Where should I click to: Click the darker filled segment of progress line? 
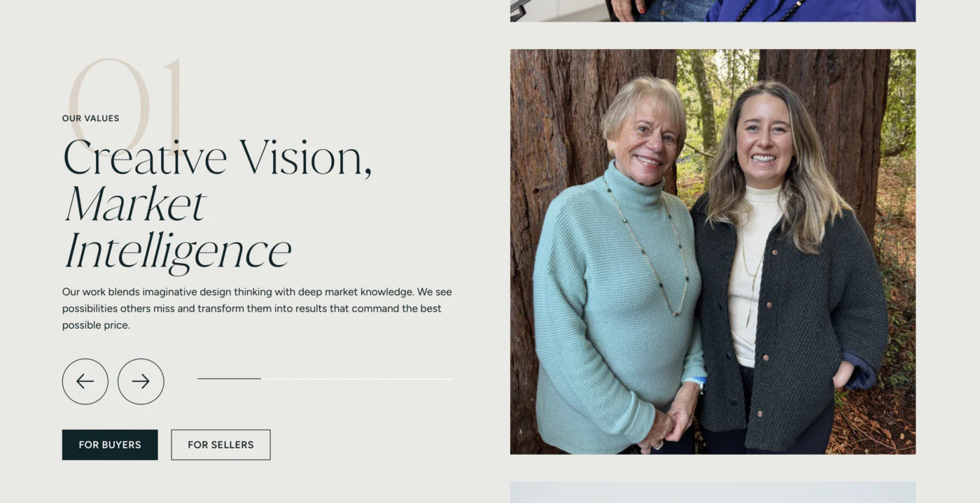pyautogui.click(x=228, y=378)
